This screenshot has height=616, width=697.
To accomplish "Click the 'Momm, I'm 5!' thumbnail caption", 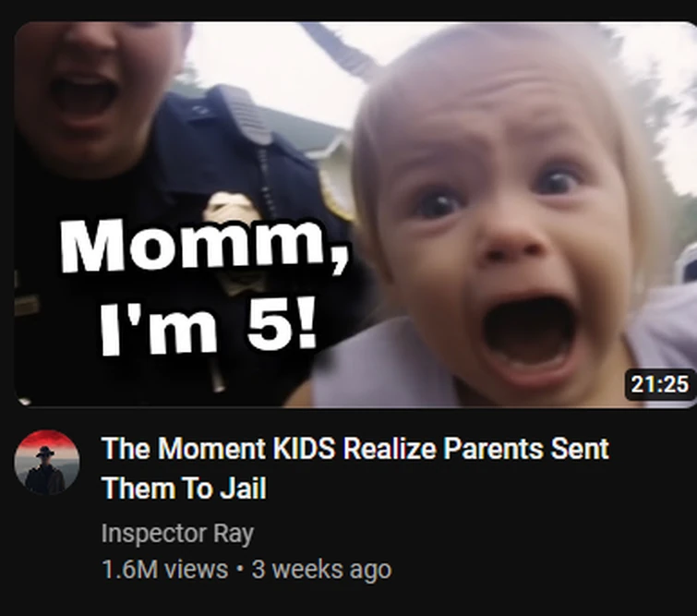I will [x=204, y=287].
